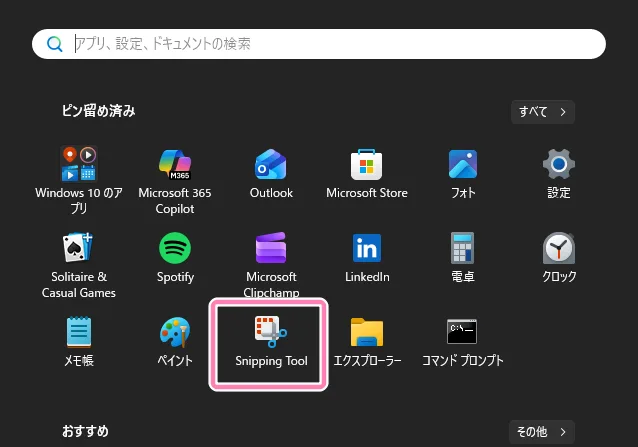The height and width of the screenshot is (447, 638).
Task: Open the Outlook app icon
Action: (271, 164)
